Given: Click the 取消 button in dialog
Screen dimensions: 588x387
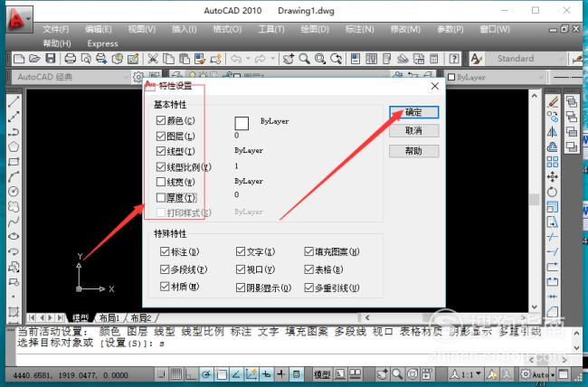Looking at the screenshot, I should pos(414,130).
